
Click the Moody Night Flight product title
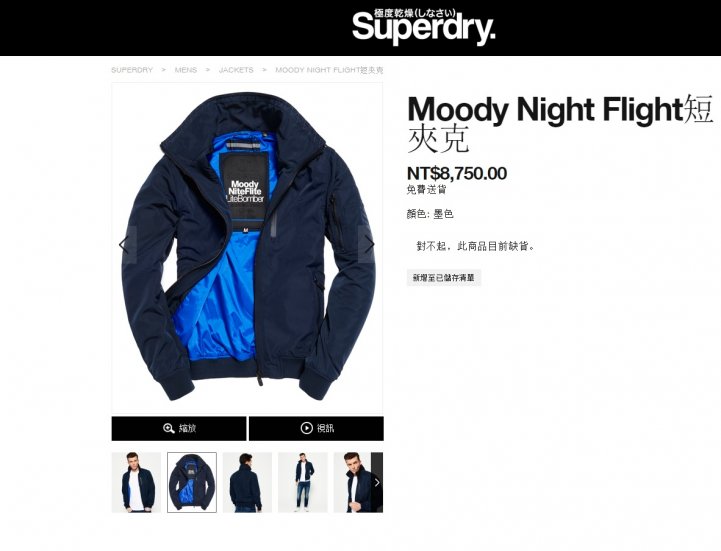(560, 123)
